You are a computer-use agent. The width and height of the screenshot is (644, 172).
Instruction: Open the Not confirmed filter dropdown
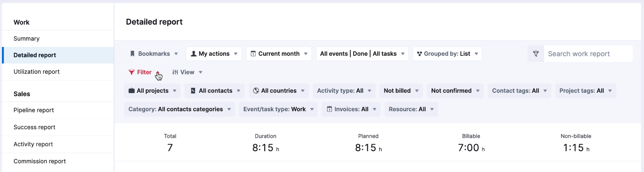click(455, 91)
